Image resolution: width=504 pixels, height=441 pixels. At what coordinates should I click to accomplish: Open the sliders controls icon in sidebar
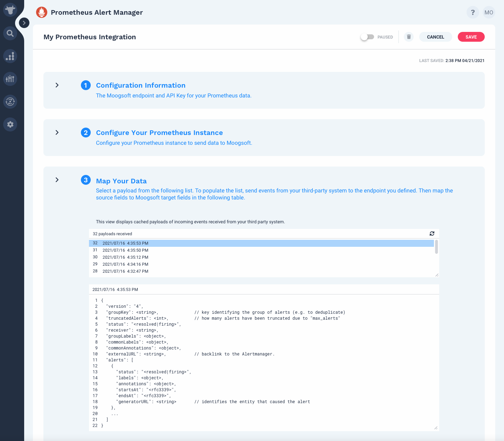[10, 79]
